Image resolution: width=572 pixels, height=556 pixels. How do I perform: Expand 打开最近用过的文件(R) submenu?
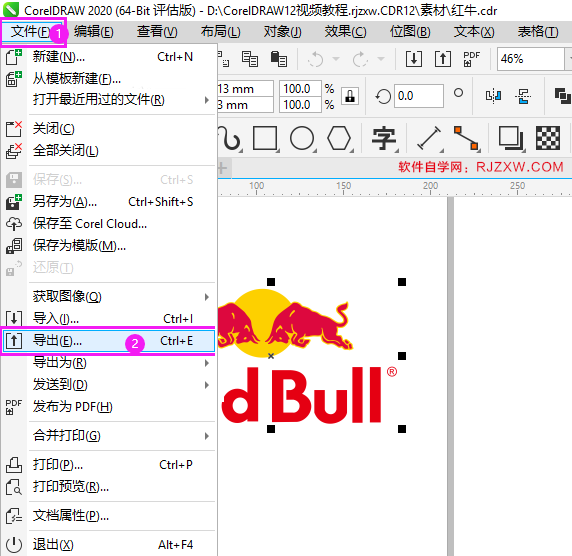(x=109, y=100)
